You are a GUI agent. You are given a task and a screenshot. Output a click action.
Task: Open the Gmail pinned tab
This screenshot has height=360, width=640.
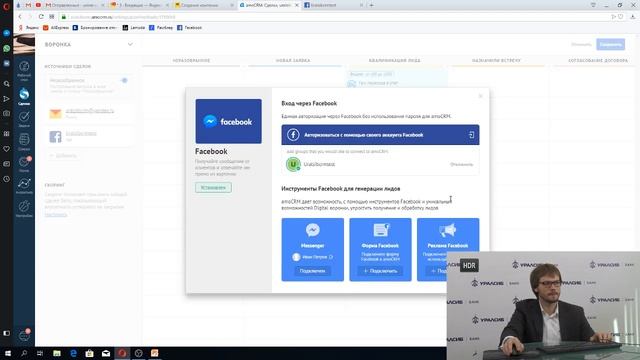(28, 5)
